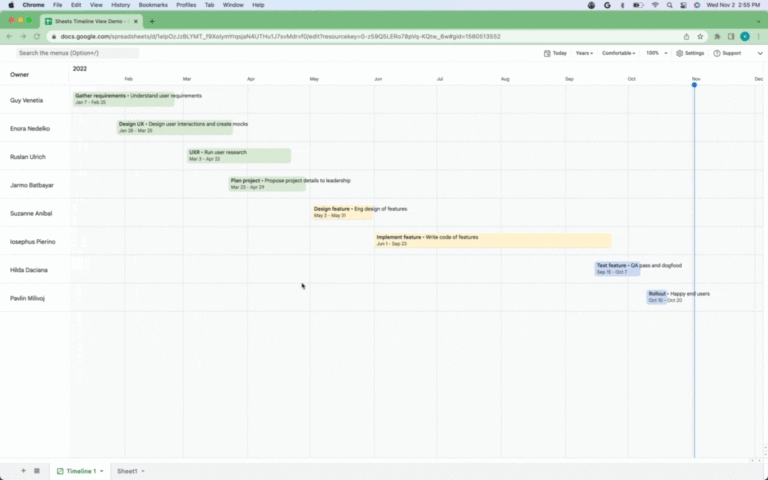Open the 100% zoom dropdown
This screenshot has width=768, height=480.
tap(656, 53)
